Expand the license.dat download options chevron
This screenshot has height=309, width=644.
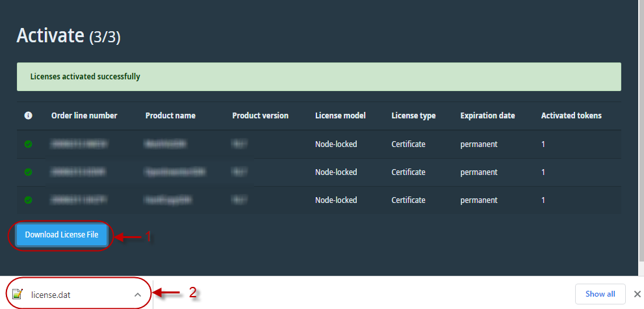[137, 295]
